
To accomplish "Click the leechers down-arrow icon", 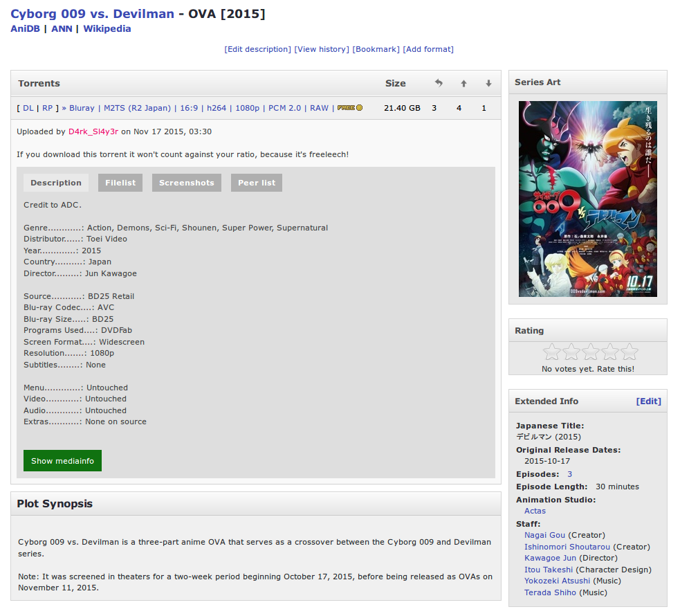I will (488, 84).
